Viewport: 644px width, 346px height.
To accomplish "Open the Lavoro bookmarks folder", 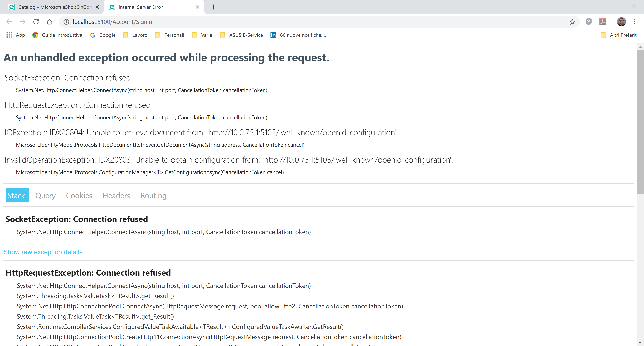I will click(x=140, y=35).
